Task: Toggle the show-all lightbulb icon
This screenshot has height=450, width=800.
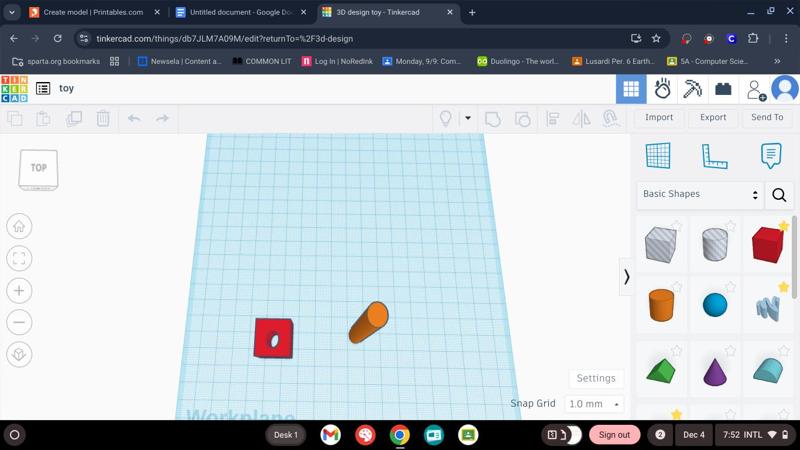Action: coord(446,118)
